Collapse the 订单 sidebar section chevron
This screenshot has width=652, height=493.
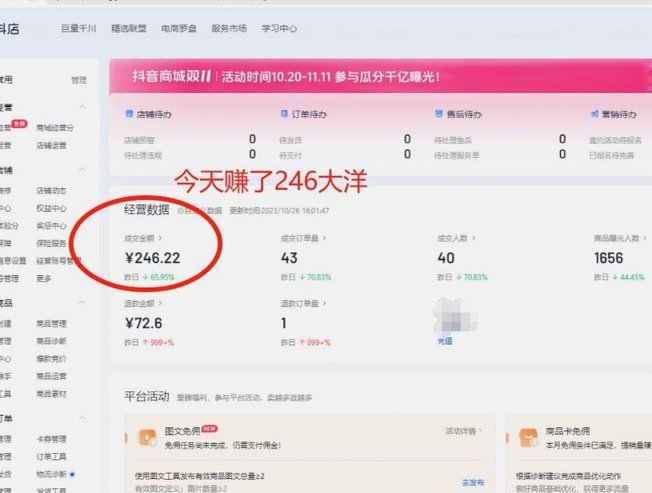[82, 418]
